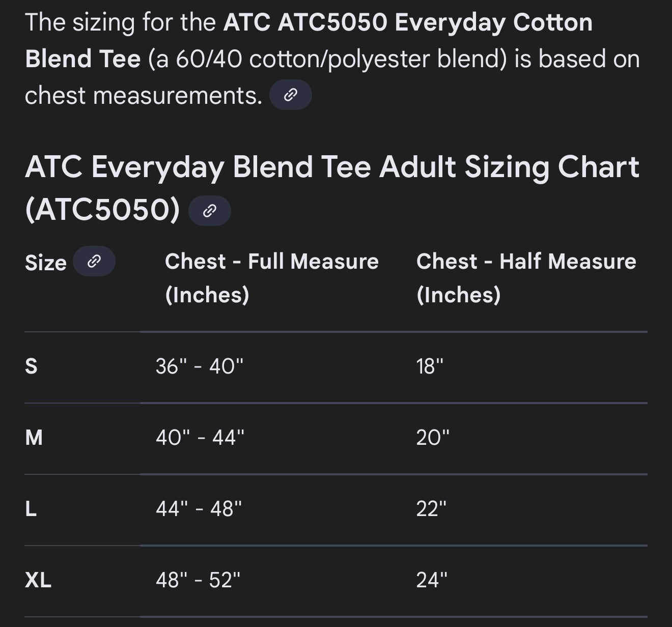Select the bold "ATC ATC5050 Everyday Cotton" product name
This screenshot has height=627, width=672.
coord(407,23)
